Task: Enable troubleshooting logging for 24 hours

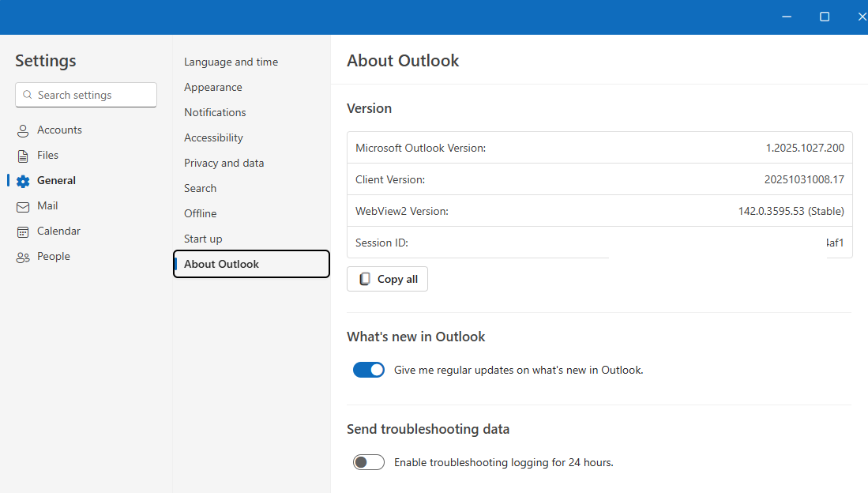Action: (369, 462)
